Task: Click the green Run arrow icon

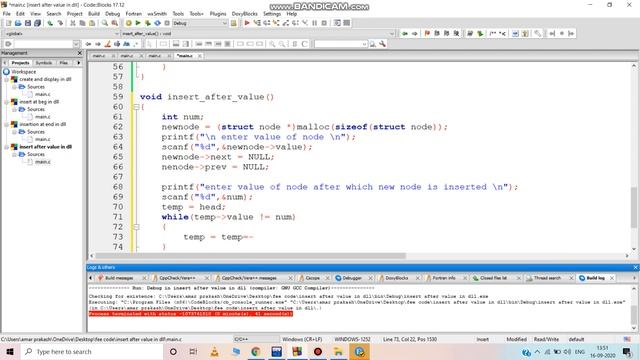Action: click(138, 23)
